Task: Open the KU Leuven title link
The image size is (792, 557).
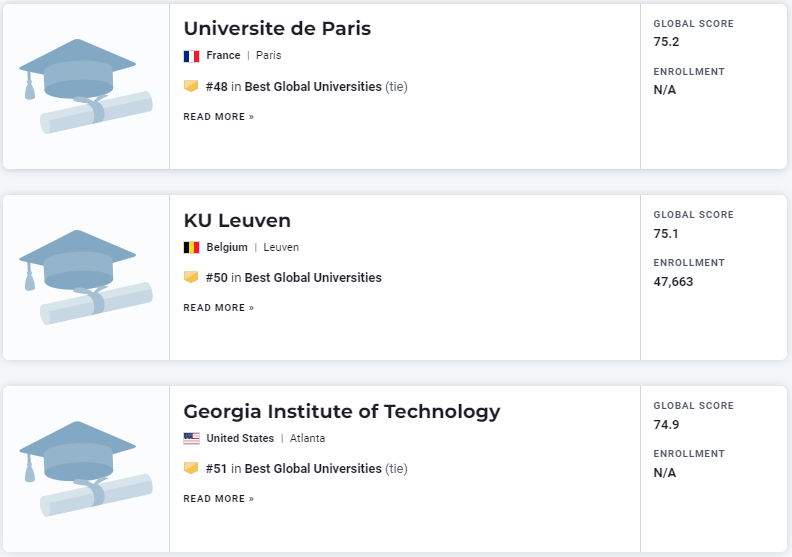Action: point(237,220)
